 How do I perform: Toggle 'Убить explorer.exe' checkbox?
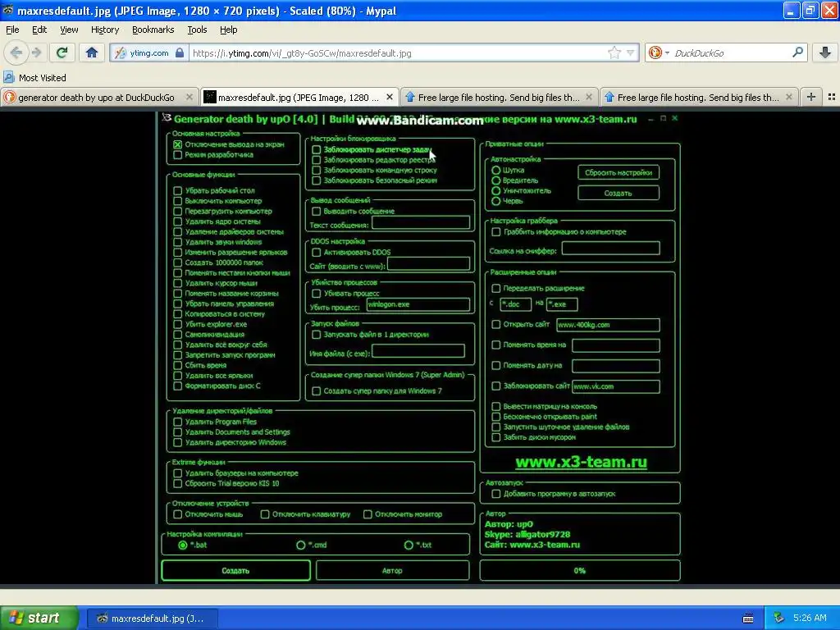tap(178, 323)
